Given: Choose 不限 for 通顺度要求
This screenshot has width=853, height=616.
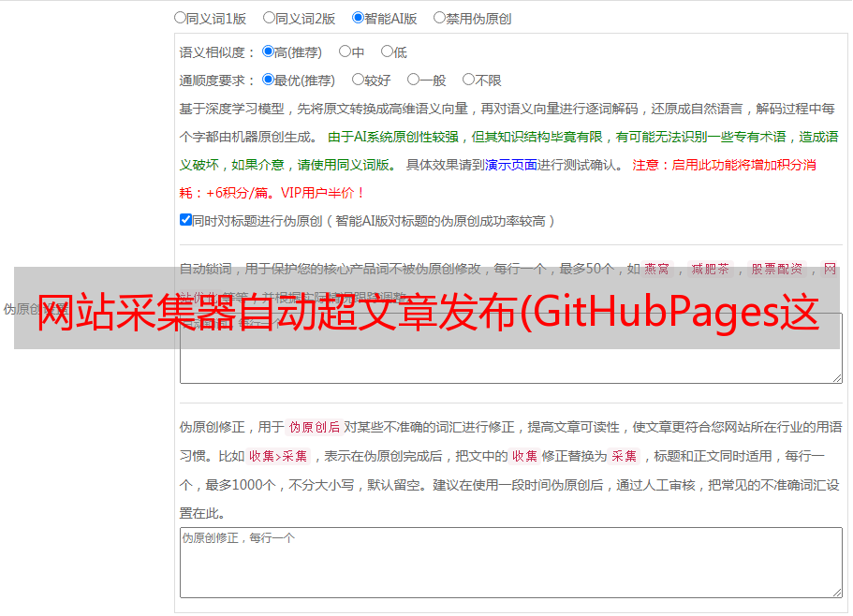Looking at the screenshot, I should [x=468, y=80].
